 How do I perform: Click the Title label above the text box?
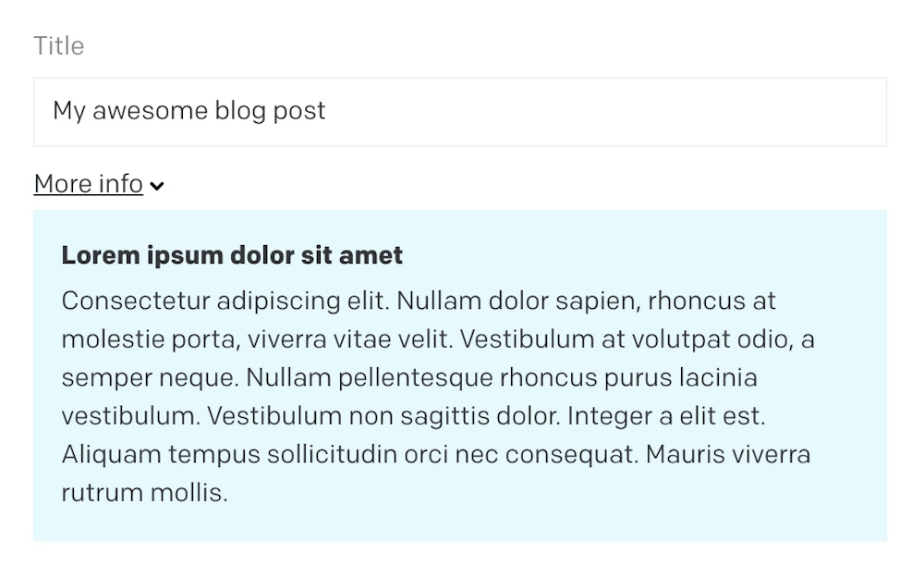tap(58, 44)
